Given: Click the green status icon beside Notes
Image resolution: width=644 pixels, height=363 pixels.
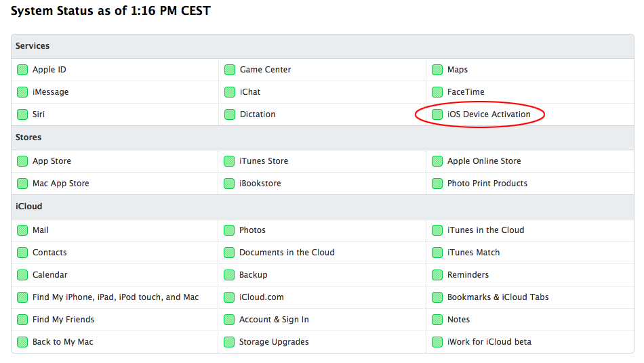Looking at the screenshot, I should pos(437,320).
